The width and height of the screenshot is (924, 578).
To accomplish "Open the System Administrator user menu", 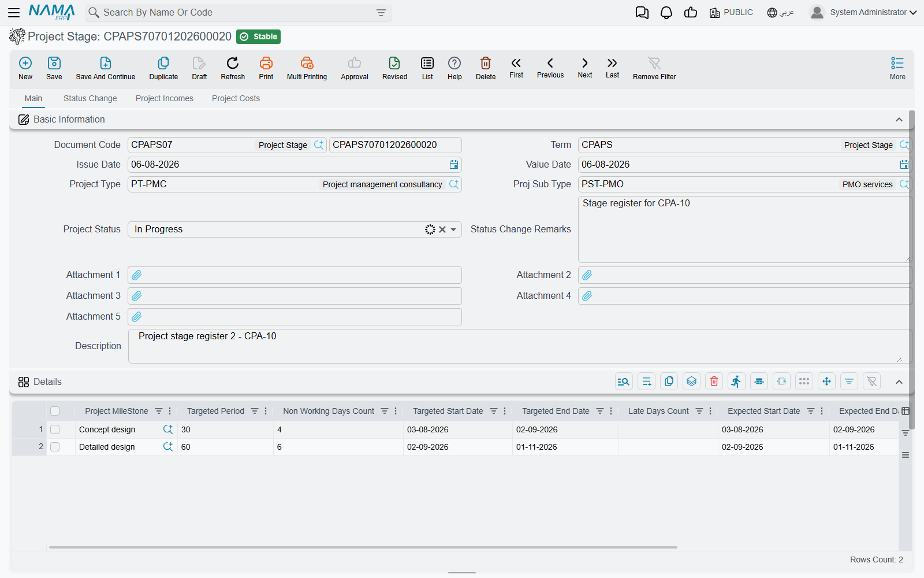I will [863, 12].
